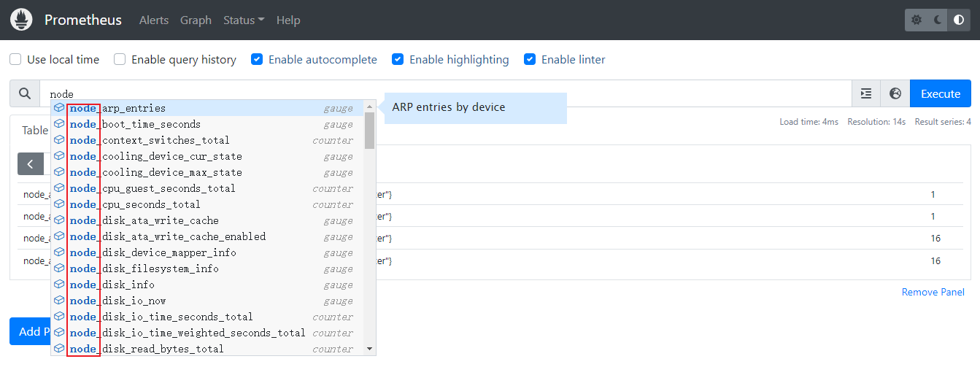Click cube icon beside node_boot_time_seconds
The image size is (980, 367).
(x=59, y=124)
